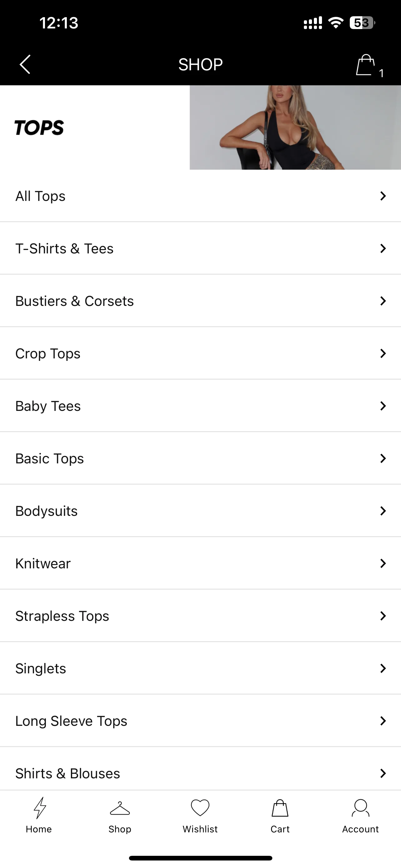Tap the back arrow in the header
The image size is (401, 868).
point(25,64)
